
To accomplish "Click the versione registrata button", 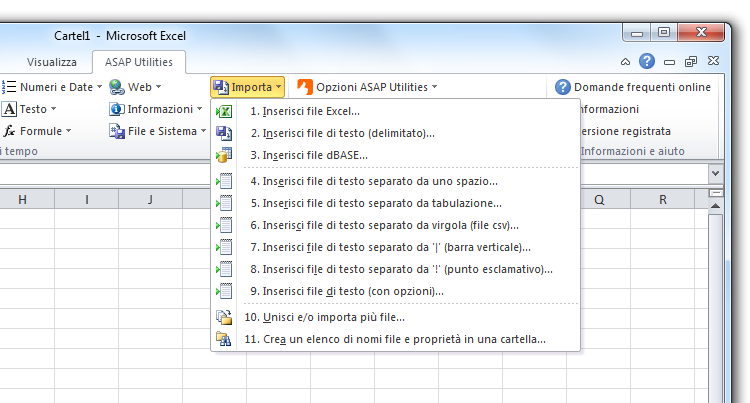I will [x=626, y=131].
